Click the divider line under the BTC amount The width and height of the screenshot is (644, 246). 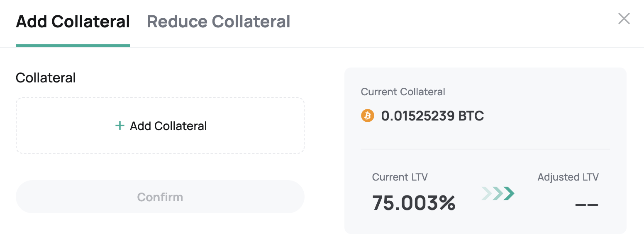click(485, 149)
